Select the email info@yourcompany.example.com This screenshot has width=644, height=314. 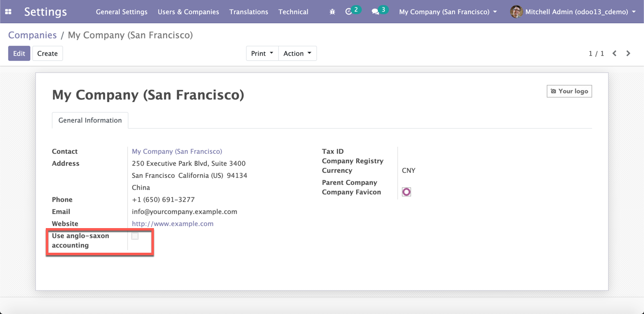(x=184, y=212)
